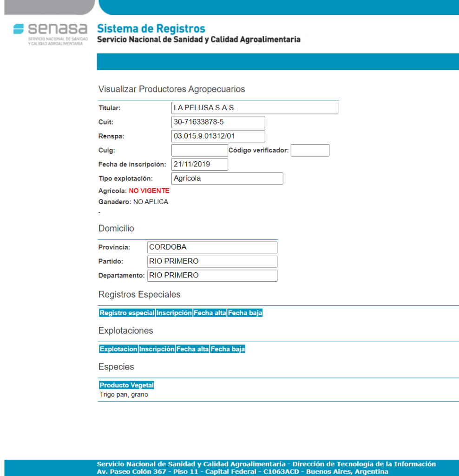Click the Explotacion column header
Screen dimensions: 459x476
click(x=118, y=349)
